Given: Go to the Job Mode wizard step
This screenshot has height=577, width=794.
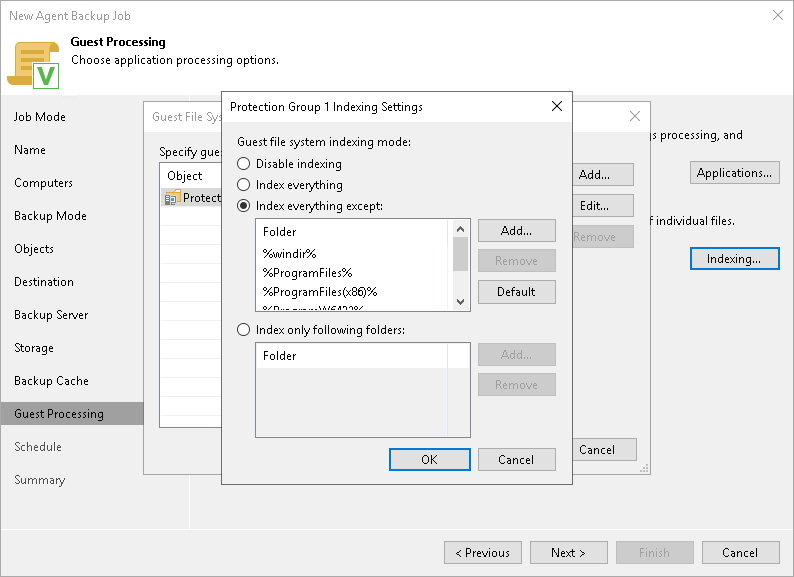Looking at the screenshot, I should pos(40,117).
